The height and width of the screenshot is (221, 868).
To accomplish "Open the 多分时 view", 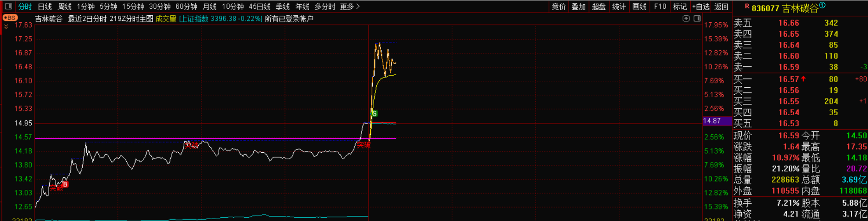I will [324, 6].
